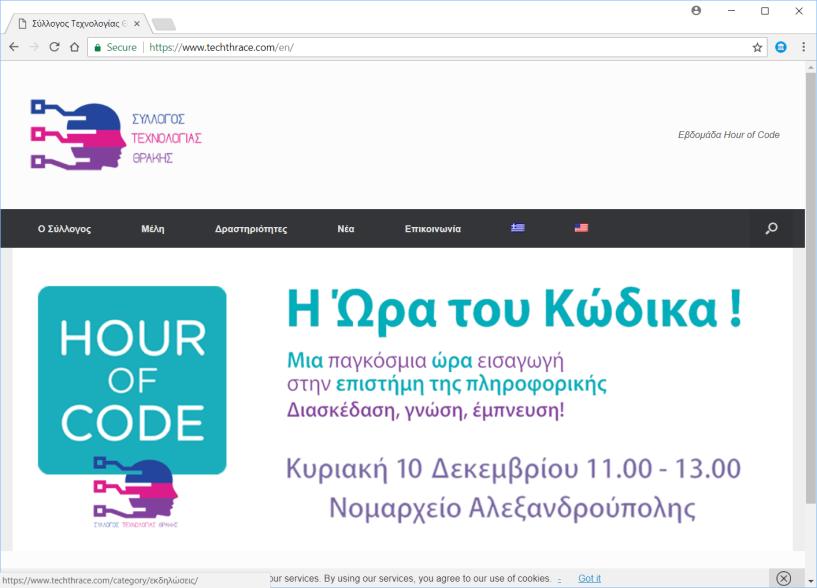Click the green Secure padlock icon

pos(97,47)
